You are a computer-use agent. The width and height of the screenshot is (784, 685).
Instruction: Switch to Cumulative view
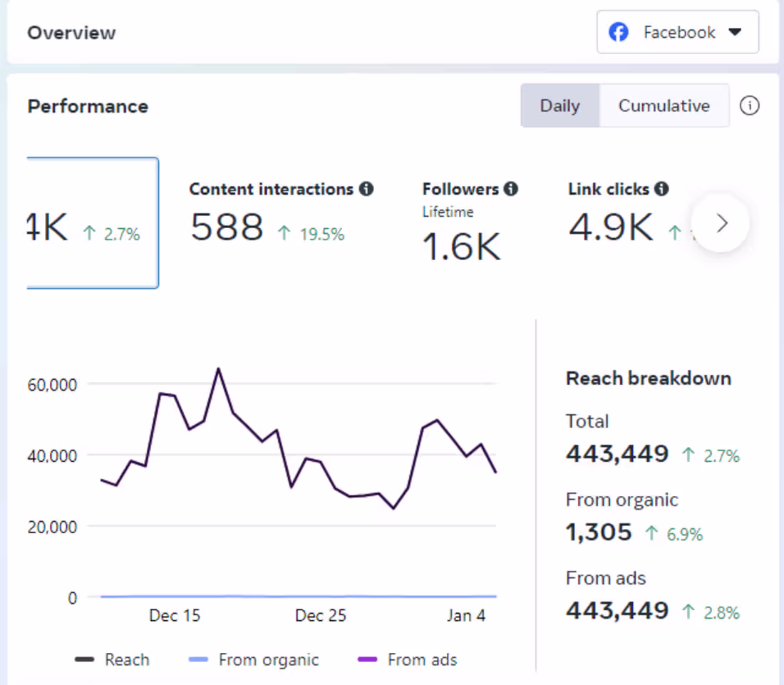[x=664, y=105]
